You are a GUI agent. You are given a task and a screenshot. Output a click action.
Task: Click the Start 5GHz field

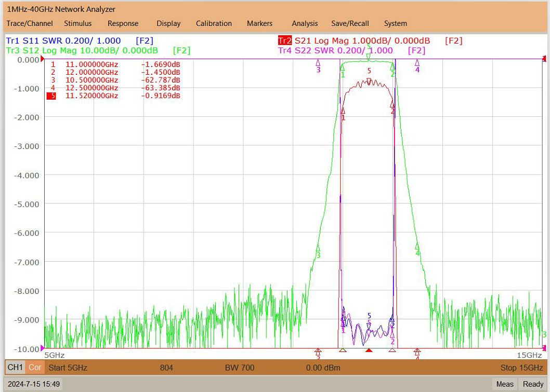68,368
